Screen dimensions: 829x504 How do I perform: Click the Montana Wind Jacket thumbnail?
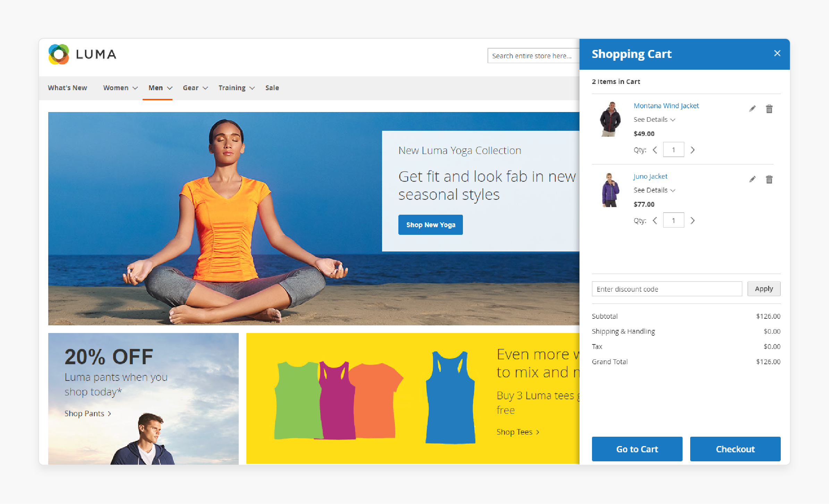[x=610, y=119]
